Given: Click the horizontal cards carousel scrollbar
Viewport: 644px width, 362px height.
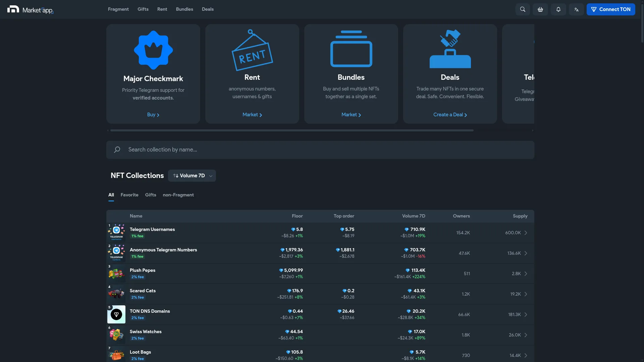Looking at the screenshot, I should (292, 130).
